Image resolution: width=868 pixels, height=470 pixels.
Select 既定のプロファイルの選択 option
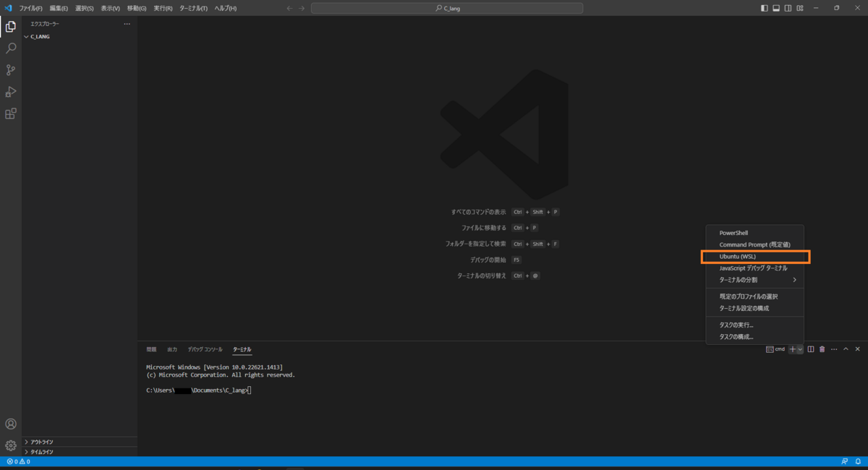755,296
